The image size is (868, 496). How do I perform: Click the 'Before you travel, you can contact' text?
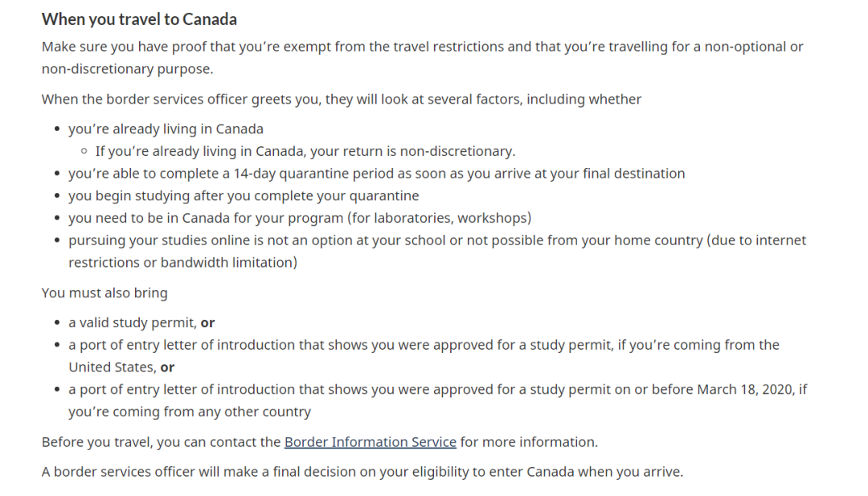point(161,442)
